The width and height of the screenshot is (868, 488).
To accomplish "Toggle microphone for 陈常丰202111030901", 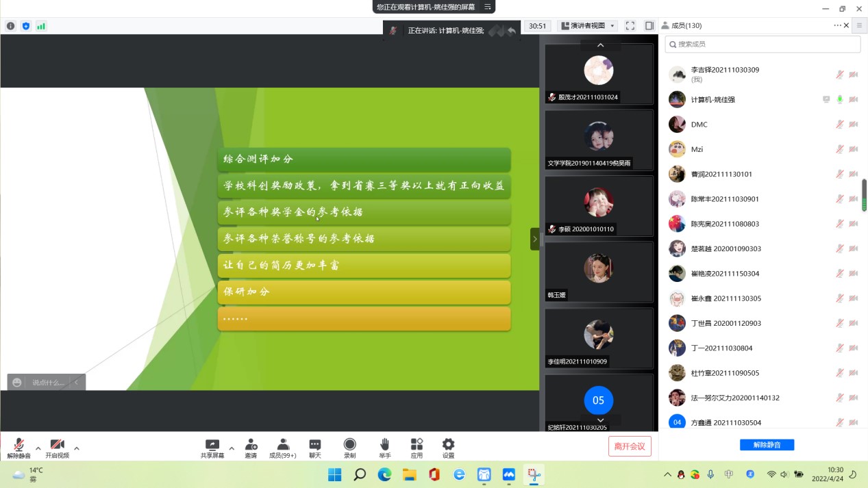I will coord(839,199).
